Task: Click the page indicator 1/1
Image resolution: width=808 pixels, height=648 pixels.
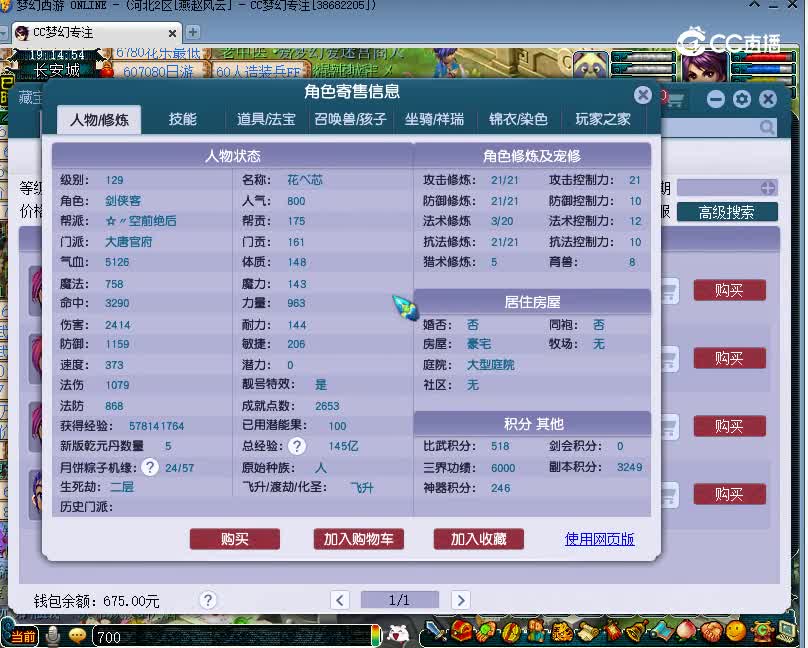Action: coord(399,600)
